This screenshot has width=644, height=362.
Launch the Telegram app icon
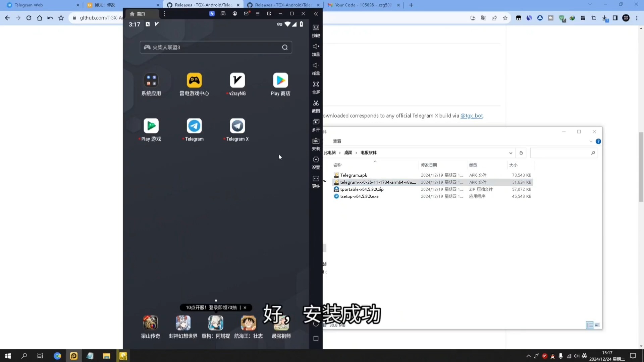(194, 126)
